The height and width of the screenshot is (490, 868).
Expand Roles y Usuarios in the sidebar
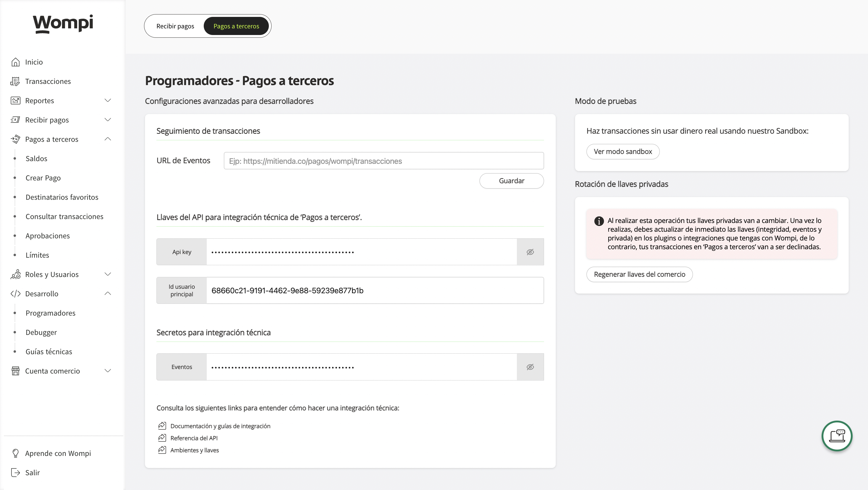(x=108, y=274)
